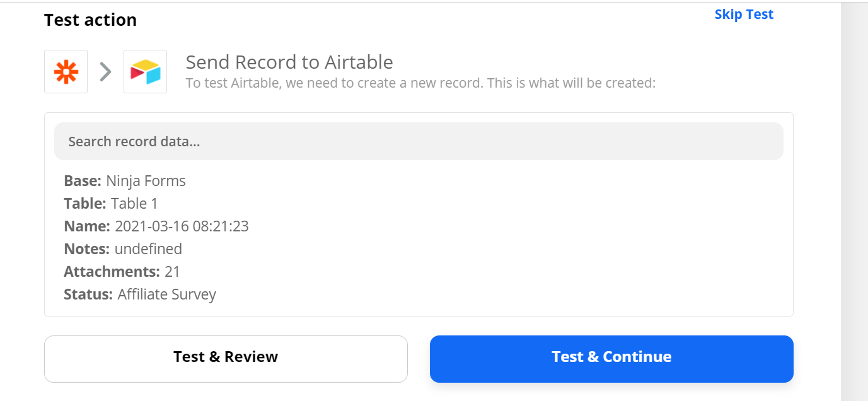Image resolution: width=868 pixels, height=401 pixels.
Task: Click the orange Zapier asterisk icon
Action: coord(66,72)
